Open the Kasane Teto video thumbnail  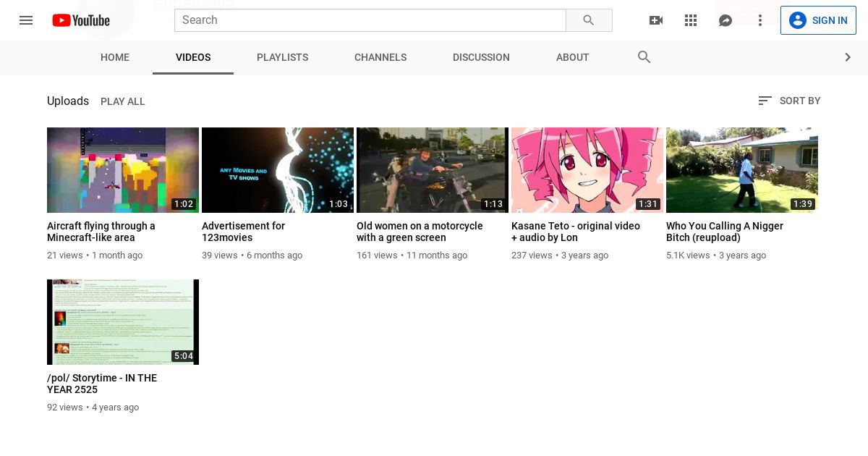point(587,170)
